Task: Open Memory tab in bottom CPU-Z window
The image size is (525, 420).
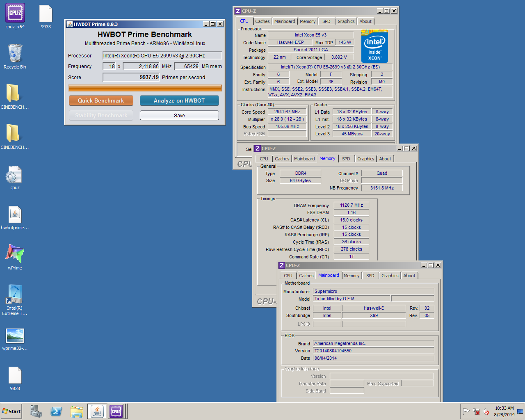Action: (352, 276)
